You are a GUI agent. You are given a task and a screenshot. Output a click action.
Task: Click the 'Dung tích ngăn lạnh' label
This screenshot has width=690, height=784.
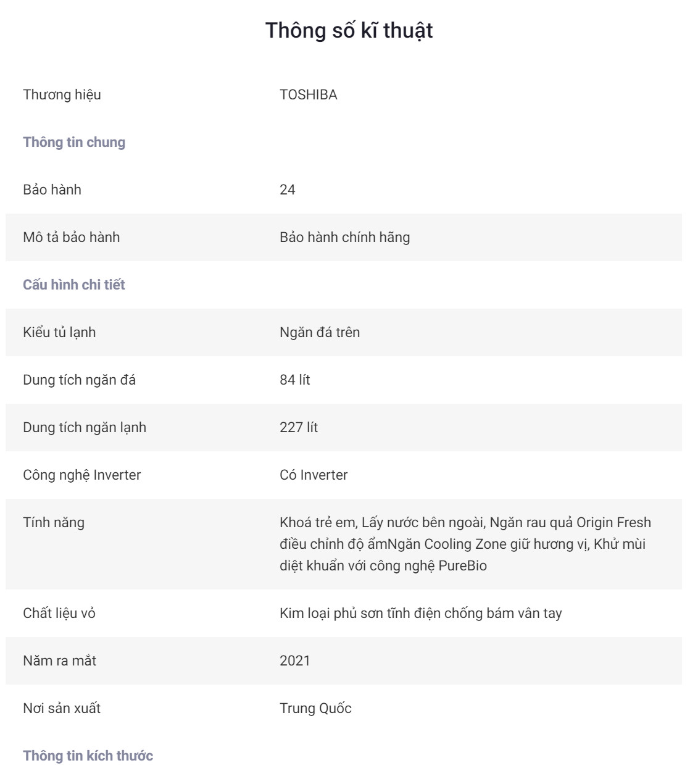(x=85, y=427)
